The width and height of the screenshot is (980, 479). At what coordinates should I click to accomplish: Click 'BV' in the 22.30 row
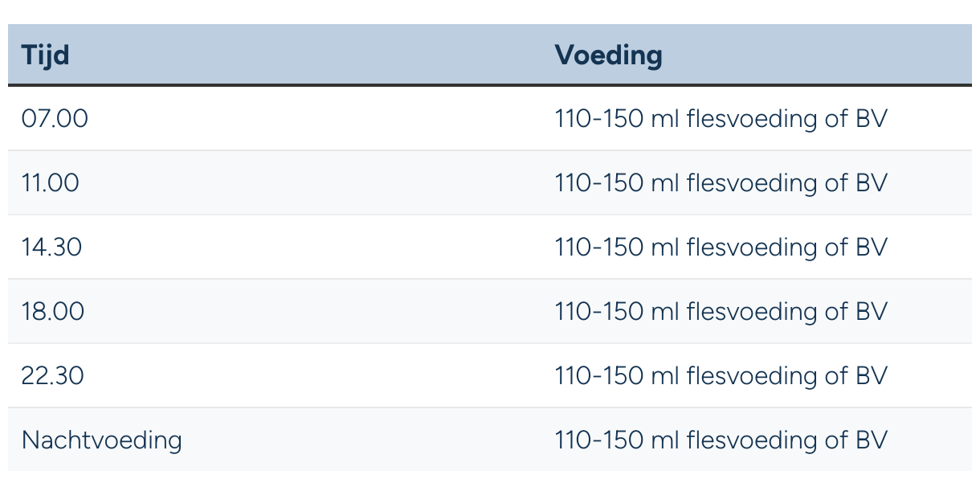click(872, 376)
